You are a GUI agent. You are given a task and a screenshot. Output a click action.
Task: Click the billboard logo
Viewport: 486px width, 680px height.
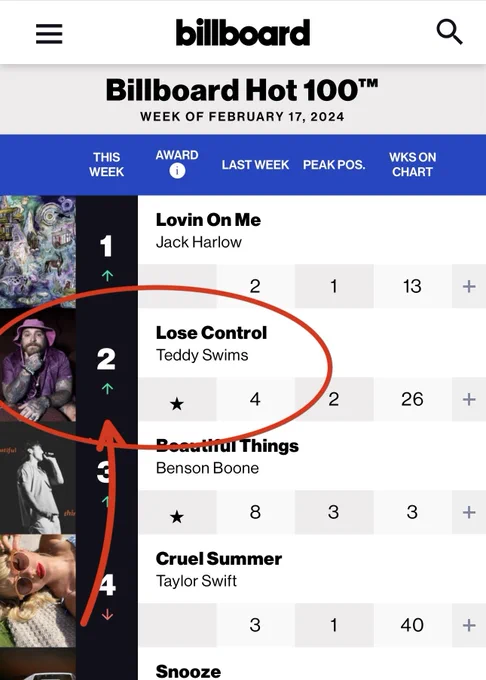tap(243, 32)
